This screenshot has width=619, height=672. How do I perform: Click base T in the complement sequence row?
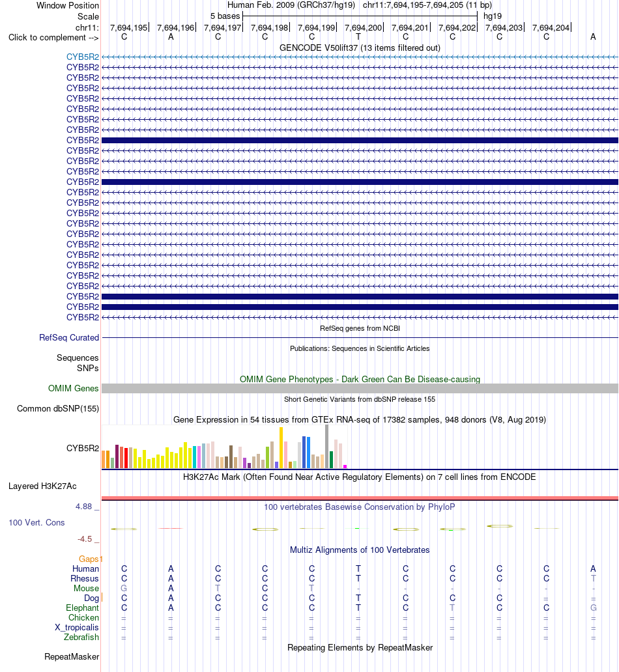358,37
